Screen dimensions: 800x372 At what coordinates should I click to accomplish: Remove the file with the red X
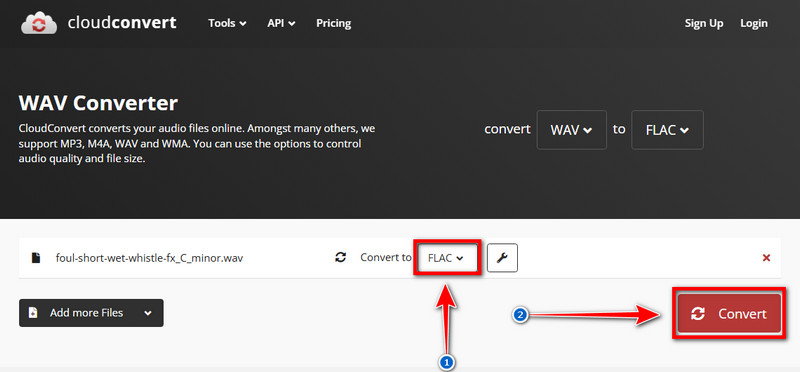[x=766, y=258]
